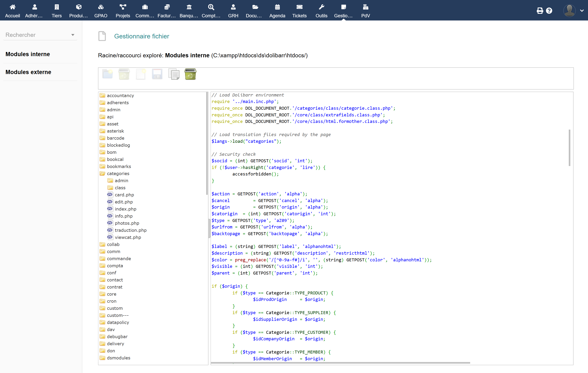Collapse the categories folder in tree
Screen dimensions: 588x373
coord(118,174)
